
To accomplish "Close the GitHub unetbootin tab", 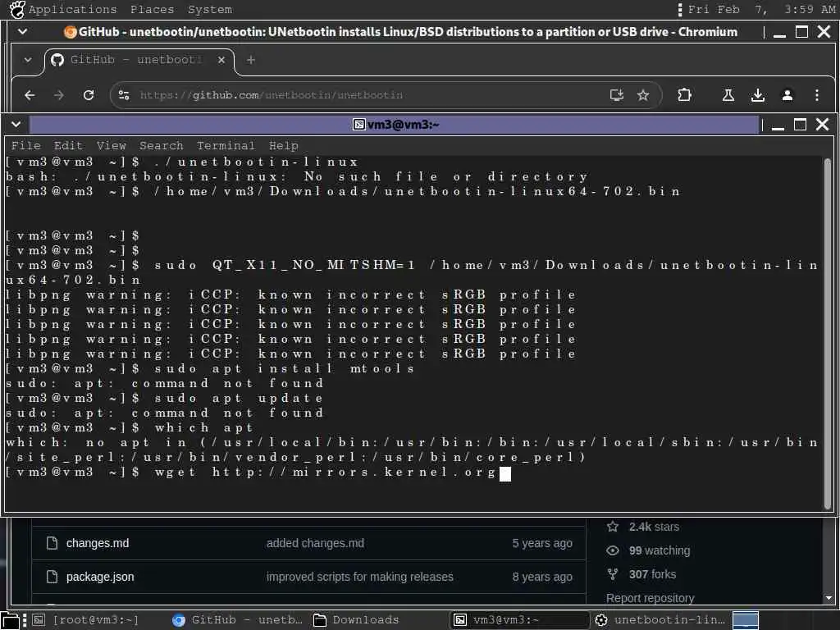I will pos(221,60).
